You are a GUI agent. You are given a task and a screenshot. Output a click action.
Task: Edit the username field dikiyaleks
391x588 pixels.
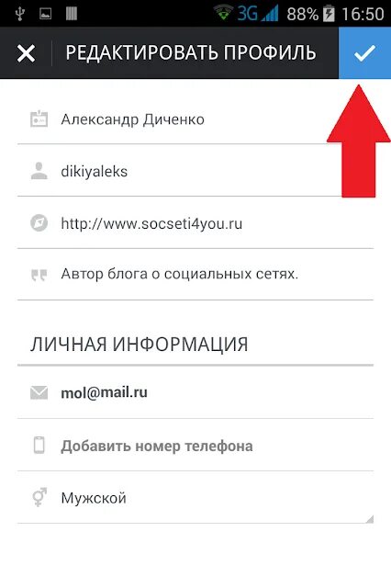195,172
